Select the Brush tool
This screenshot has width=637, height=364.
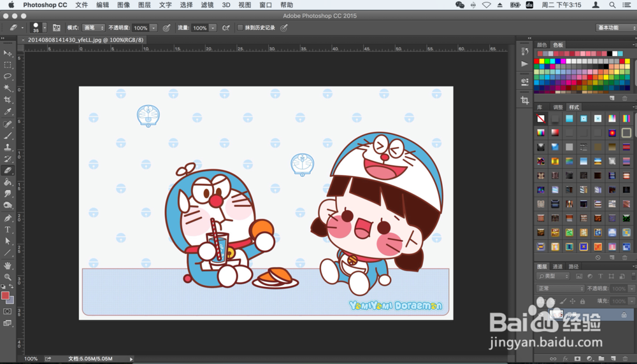(8, 136)
